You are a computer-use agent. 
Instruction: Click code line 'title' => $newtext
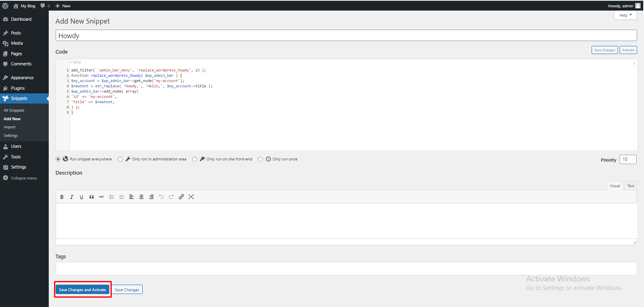93,102
